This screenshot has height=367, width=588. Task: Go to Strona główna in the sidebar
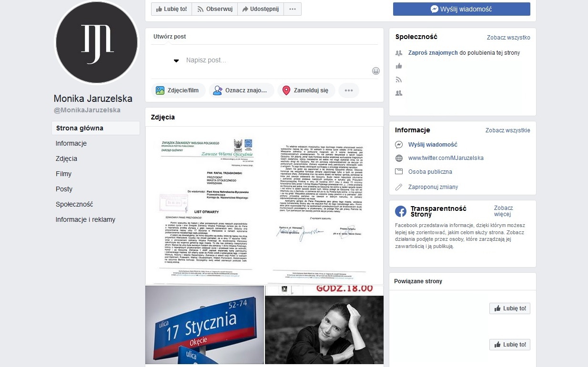[96, 128]
